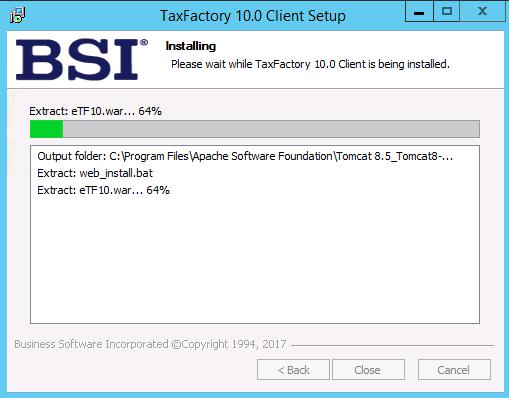Click the status label above the progress bar
The height and width of the screenshot is (398, 509).
point(95,111)
